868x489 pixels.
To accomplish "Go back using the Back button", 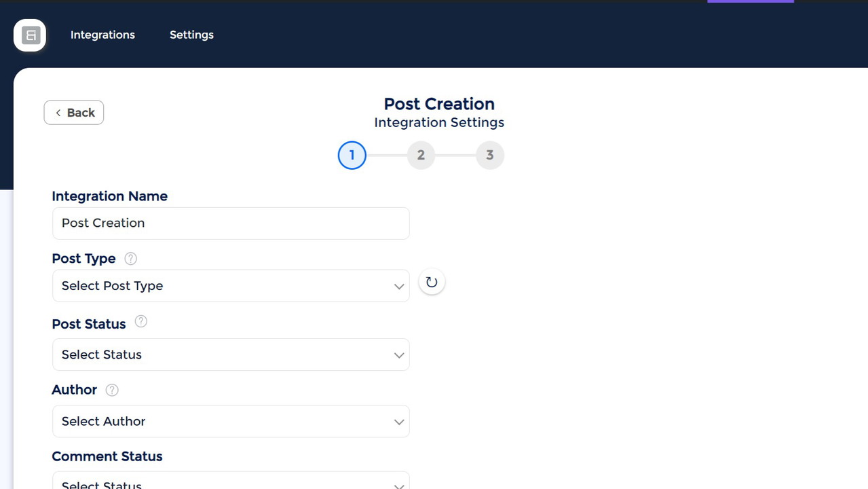I will 74,113.
